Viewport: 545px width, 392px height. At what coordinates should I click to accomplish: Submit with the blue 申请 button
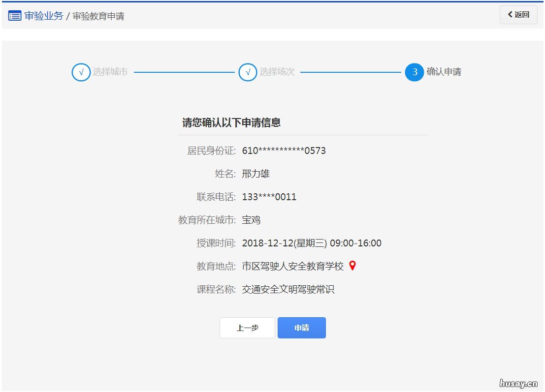[x=302, y=328]
